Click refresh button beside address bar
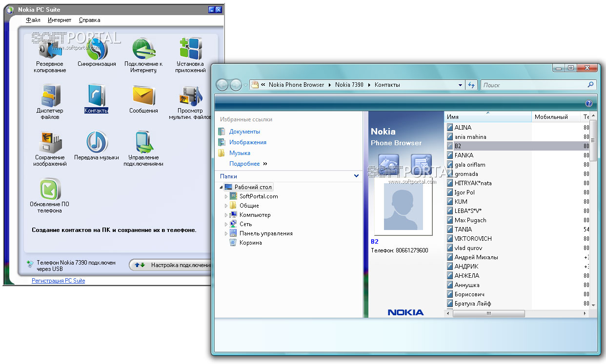 471,85
